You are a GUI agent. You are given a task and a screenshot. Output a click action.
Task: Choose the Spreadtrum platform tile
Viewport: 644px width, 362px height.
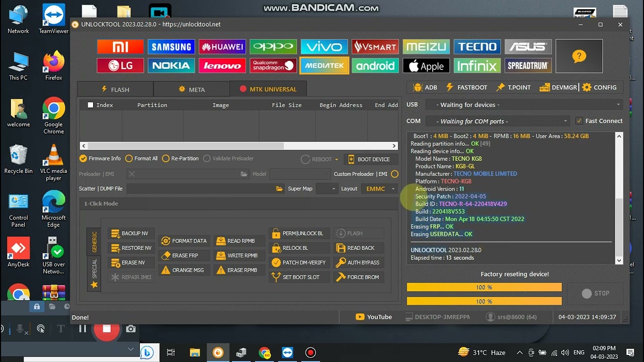coord(528,65)
